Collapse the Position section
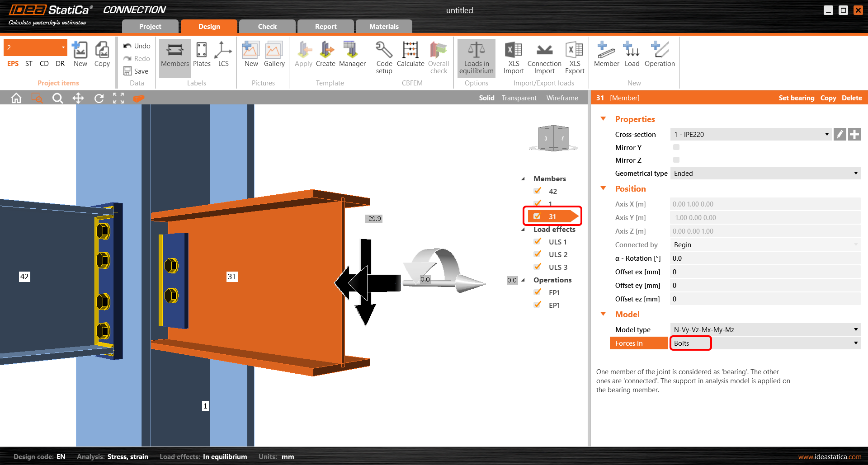Viewport: 868px width, 465px height. click(x=603, y=188)
